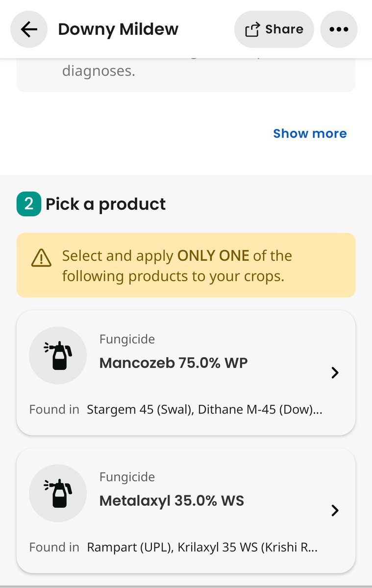Tap Stargem 45 (Swal) brands text
This screenshot has width=372, height=588.
[139, 410]
